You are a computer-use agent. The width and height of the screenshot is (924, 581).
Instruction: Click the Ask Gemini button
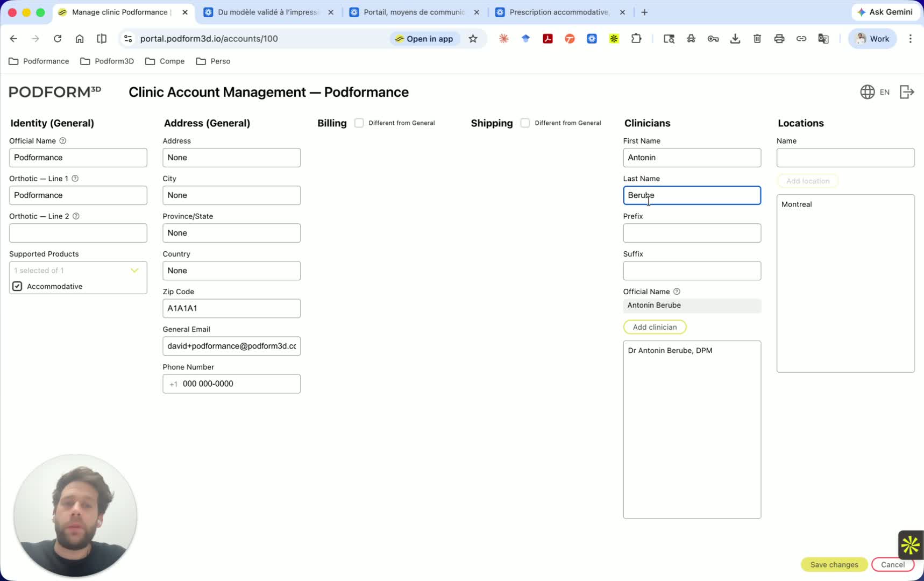click(x=885, y=12)
